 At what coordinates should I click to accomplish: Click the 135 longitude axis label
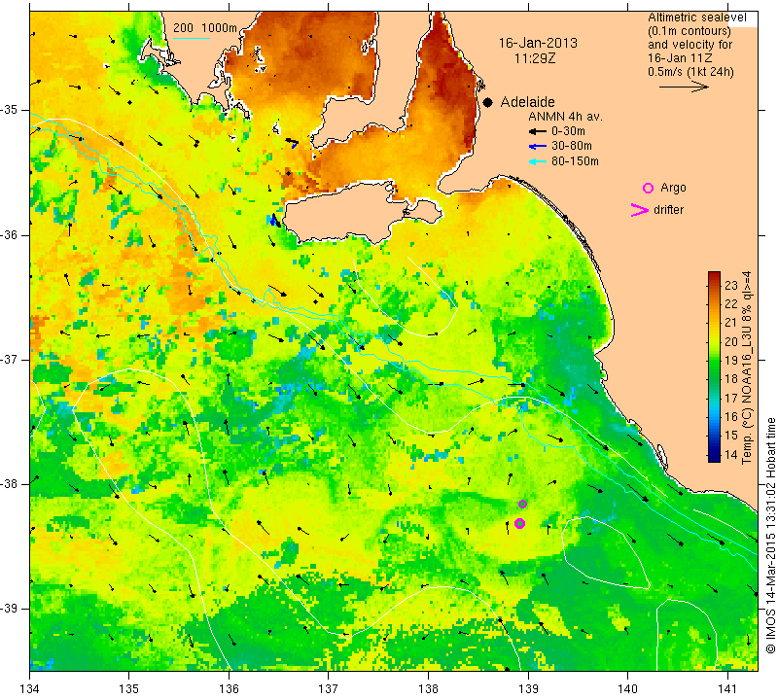[x=129, y=688]
